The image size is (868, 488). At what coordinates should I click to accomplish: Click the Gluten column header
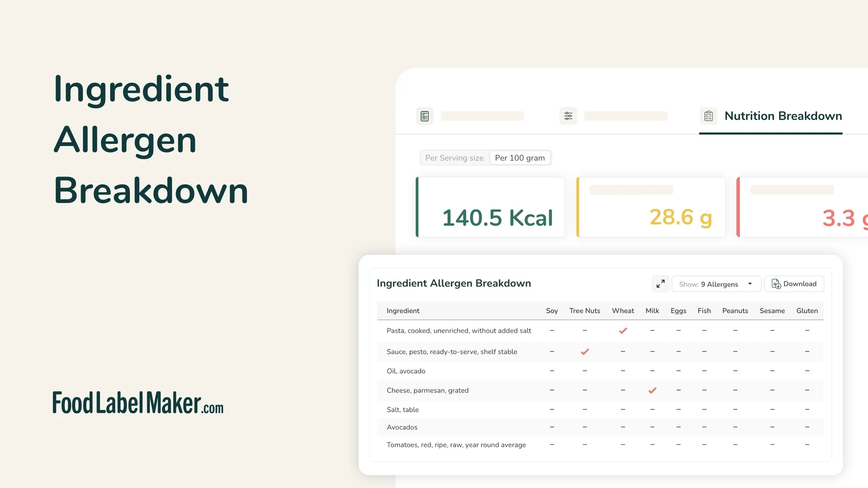pyautogui.click(x=807, y=311)
